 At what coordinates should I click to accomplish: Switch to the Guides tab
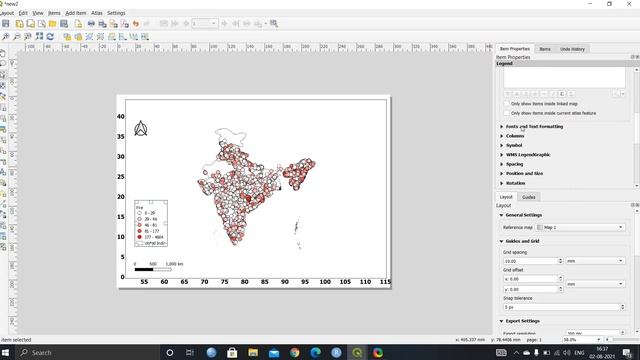[x=529, y=197]
